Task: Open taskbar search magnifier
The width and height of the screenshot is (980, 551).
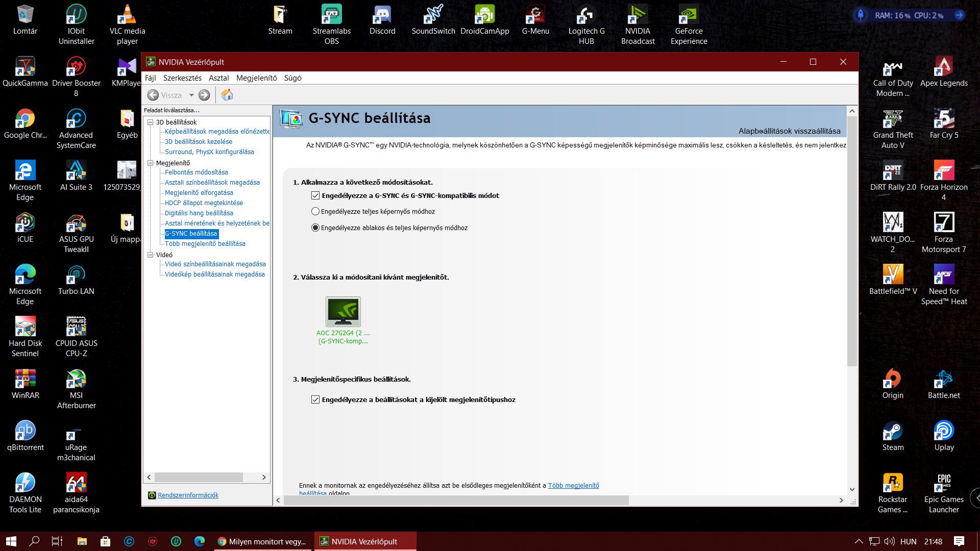Action: coord(34,541)
